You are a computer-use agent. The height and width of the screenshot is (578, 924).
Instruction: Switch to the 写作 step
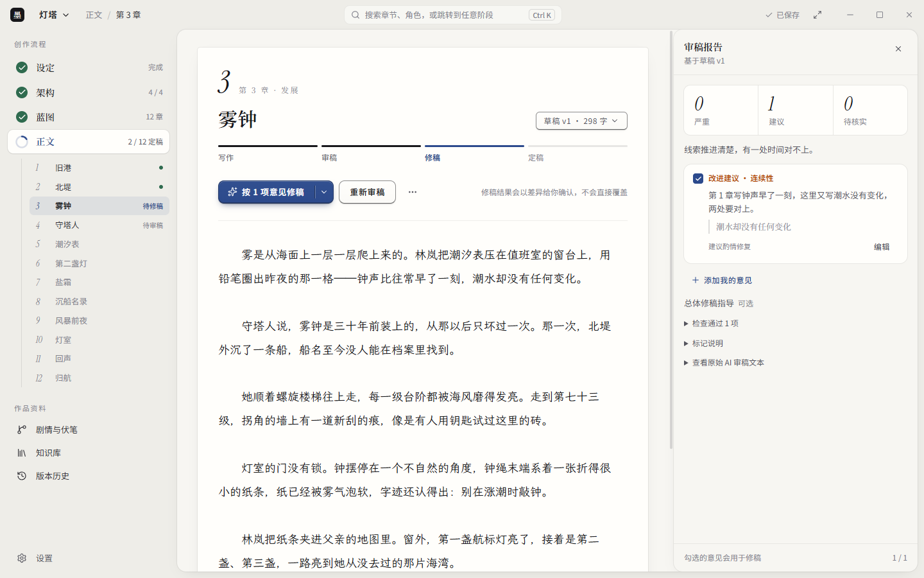(x=268, y=154)
